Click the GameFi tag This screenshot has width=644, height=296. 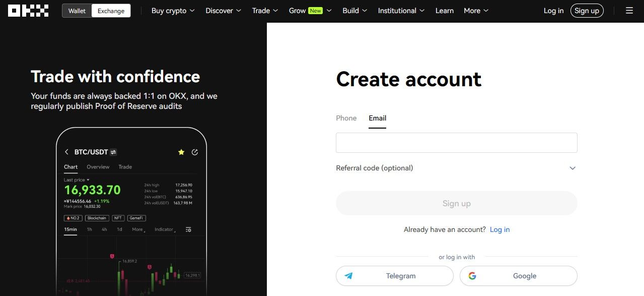(137, 218)
